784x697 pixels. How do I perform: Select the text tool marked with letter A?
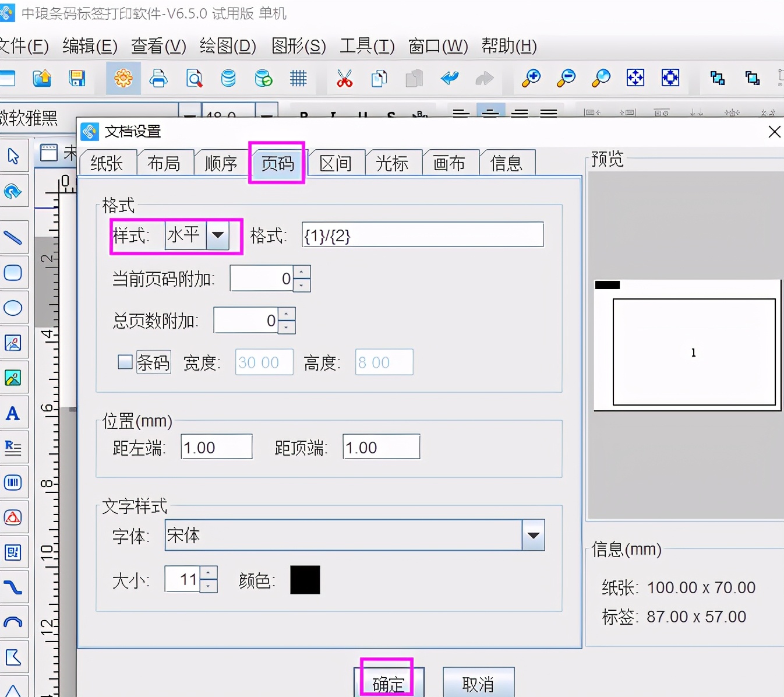14,413
